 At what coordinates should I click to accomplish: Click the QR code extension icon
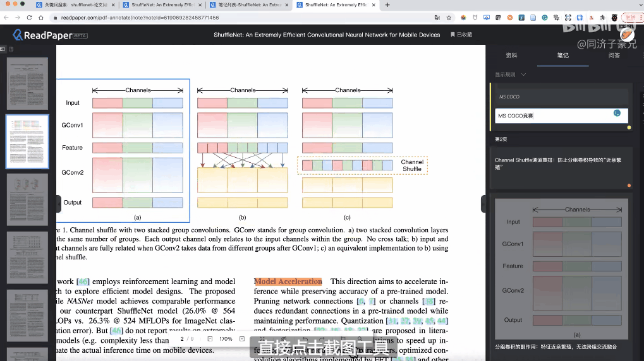556,18
